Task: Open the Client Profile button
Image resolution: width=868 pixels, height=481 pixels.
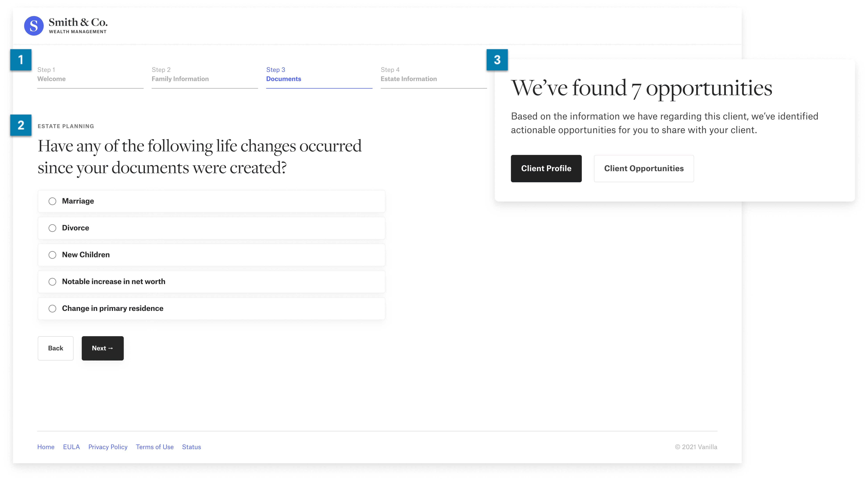Action: click(x=546, y=168)
